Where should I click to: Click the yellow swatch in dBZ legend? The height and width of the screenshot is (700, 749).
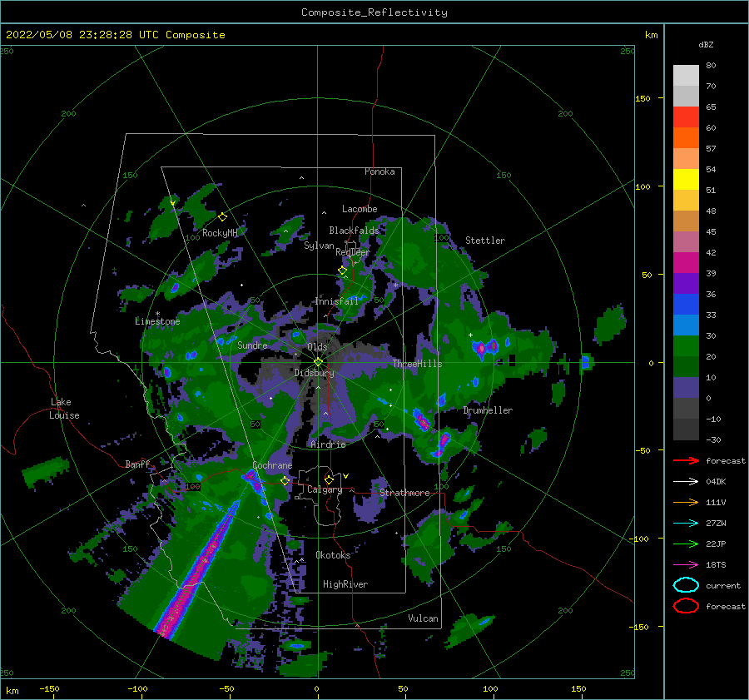[686, 180]
